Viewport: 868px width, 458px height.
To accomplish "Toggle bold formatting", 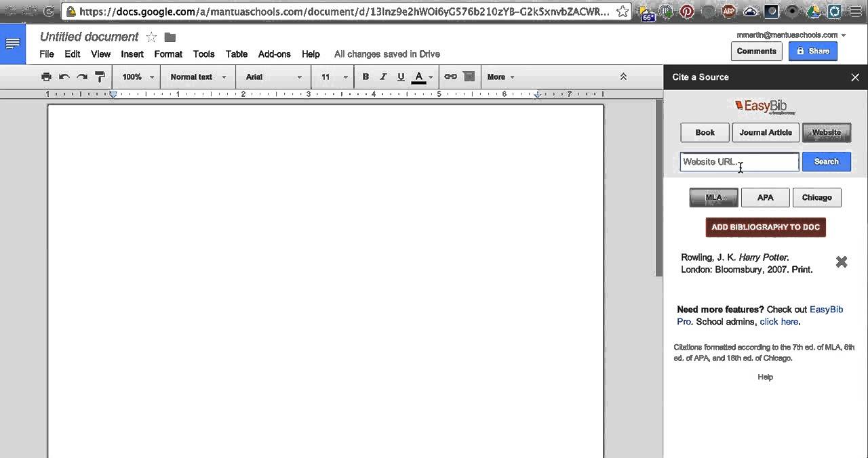I will (366, 77).
